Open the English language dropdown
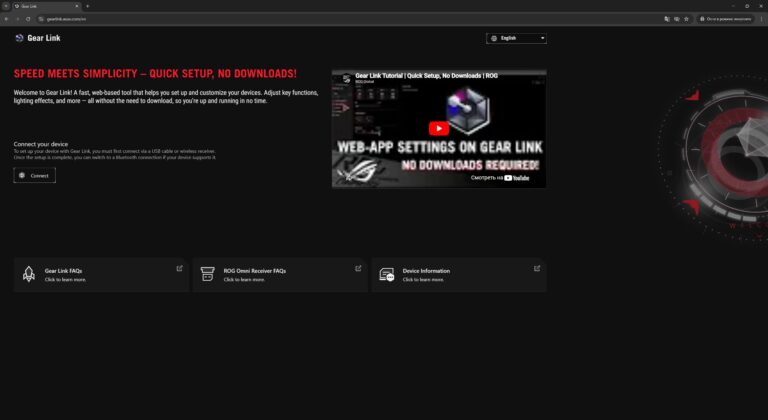768x420 pixels. [x=516, y=38]
